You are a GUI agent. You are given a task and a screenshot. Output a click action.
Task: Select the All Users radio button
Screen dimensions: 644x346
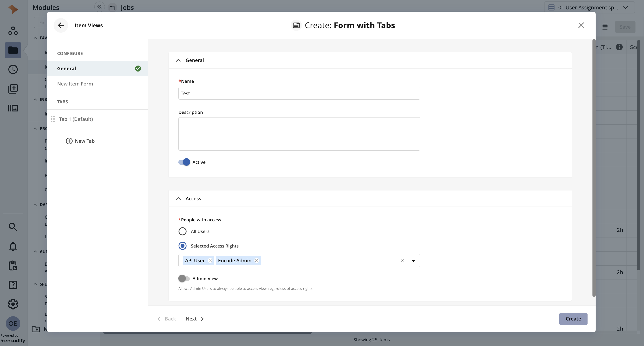tap(182, 231)
